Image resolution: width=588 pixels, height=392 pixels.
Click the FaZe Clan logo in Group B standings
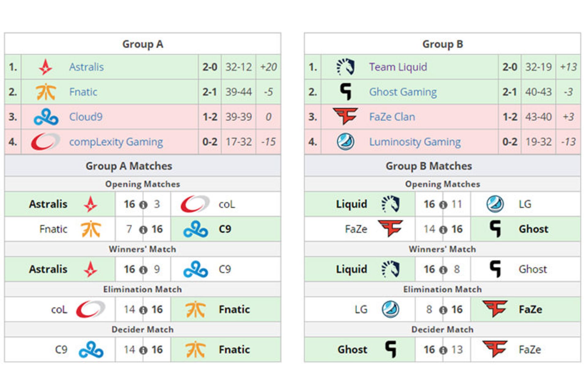tap(346, 117)
